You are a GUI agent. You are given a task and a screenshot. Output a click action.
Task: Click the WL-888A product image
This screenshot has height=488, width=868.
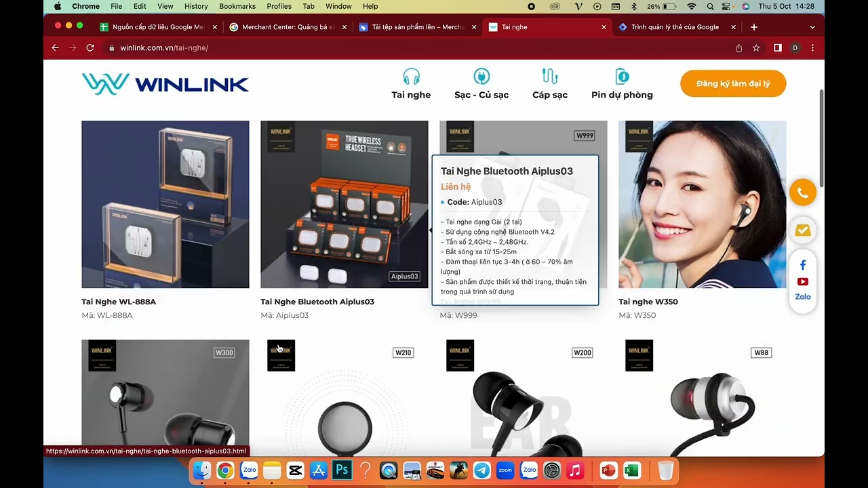165,204
